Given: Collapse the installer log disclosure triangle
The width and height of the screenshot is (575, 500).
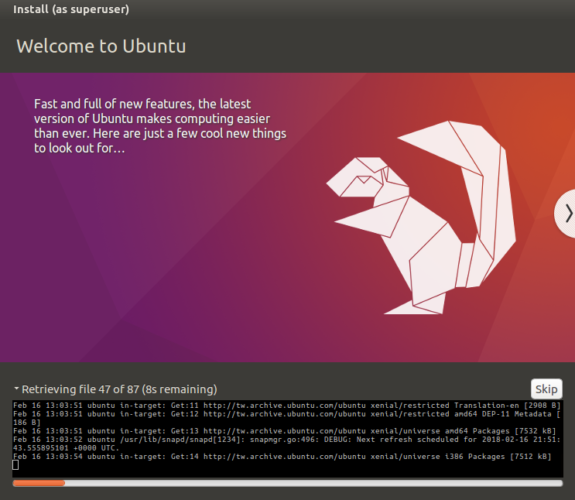Looking at the screenshot, I should click(x=17, y=388).
